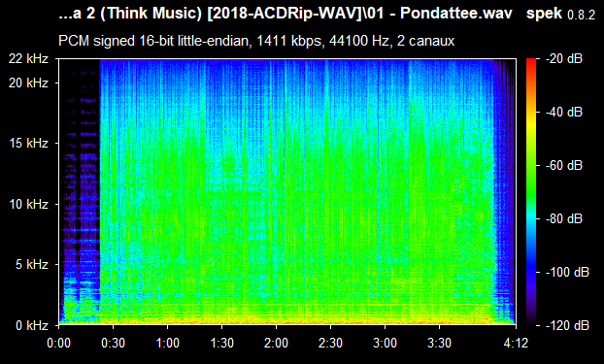The height and width of the screenshot is (364, 604).
Task: Click the 10 kHz frequency axis label
Action: click(x=29, y=204)
